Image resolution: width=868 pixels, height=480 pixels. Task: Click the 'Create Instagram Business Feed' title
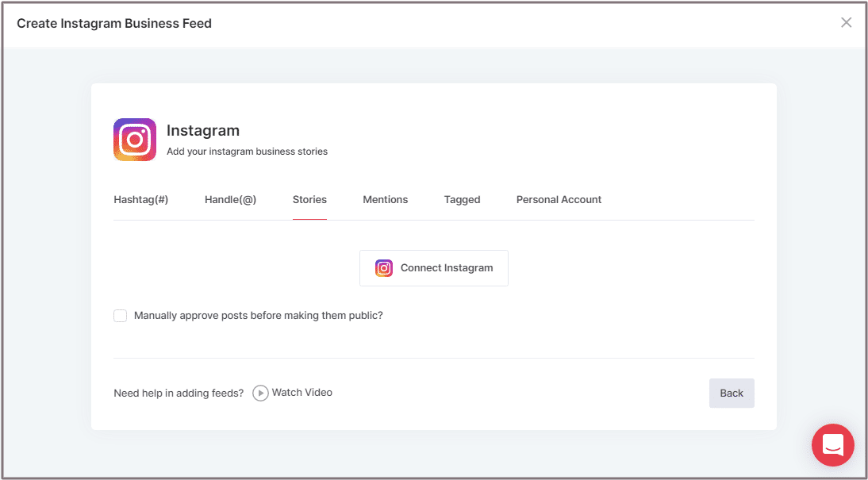point(114,23)
